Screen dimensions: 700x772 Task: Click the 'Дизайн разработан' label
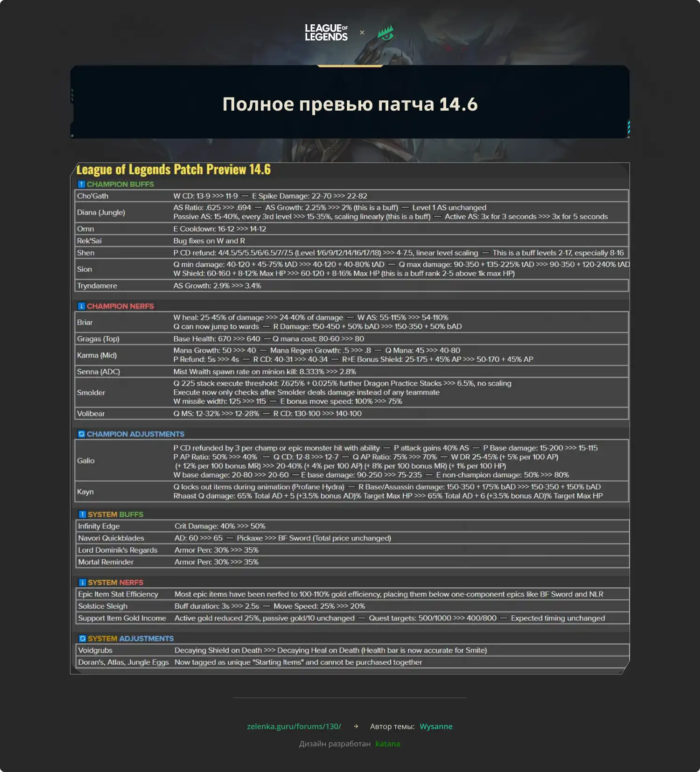335,744
